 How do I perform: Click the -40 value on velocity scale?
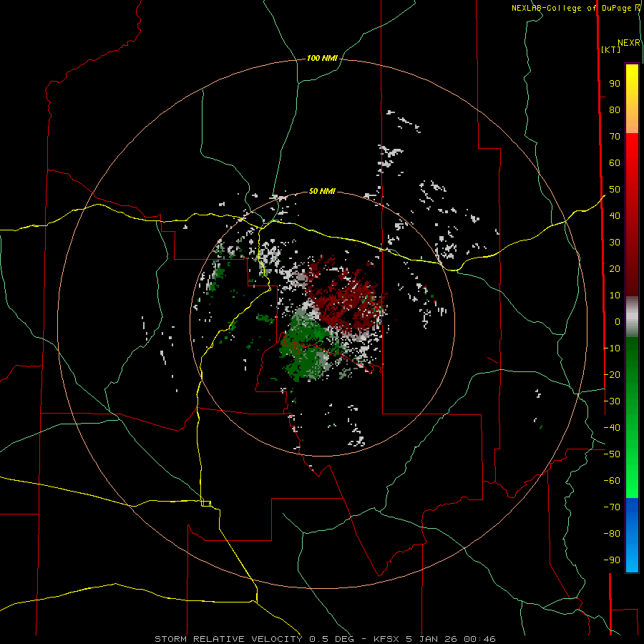click(x=612, y=428)
